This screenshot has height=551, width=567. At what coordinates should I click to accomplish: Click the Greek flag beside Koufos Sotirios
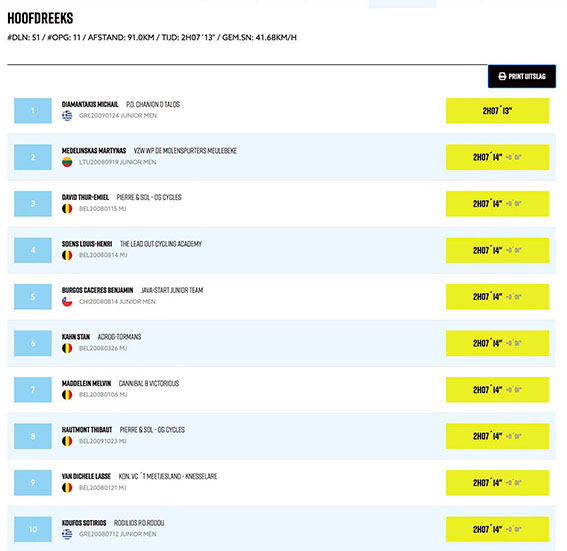(x=67, y=534)
